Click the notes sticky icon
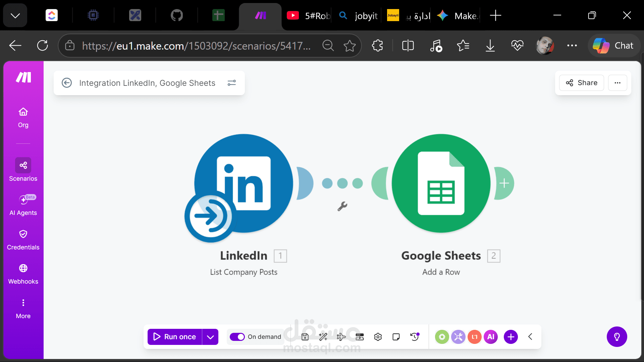 pyautogui.click(x=396, y=337)
